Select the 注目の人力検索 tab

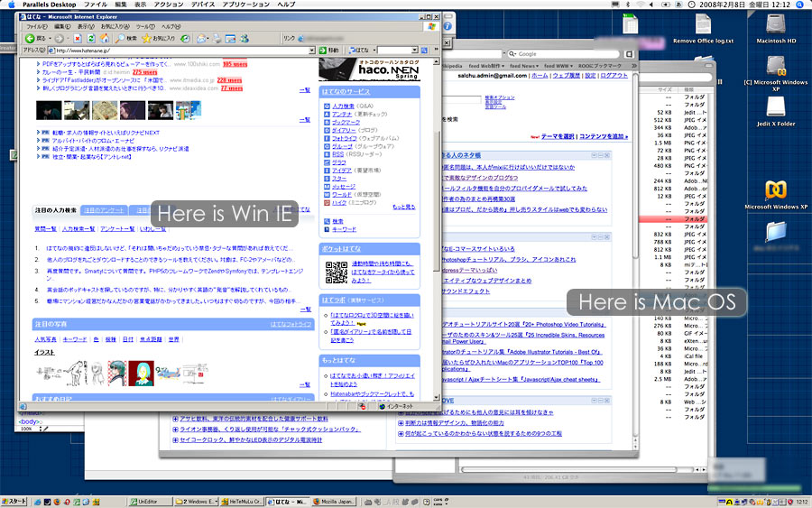pos(55,210)
